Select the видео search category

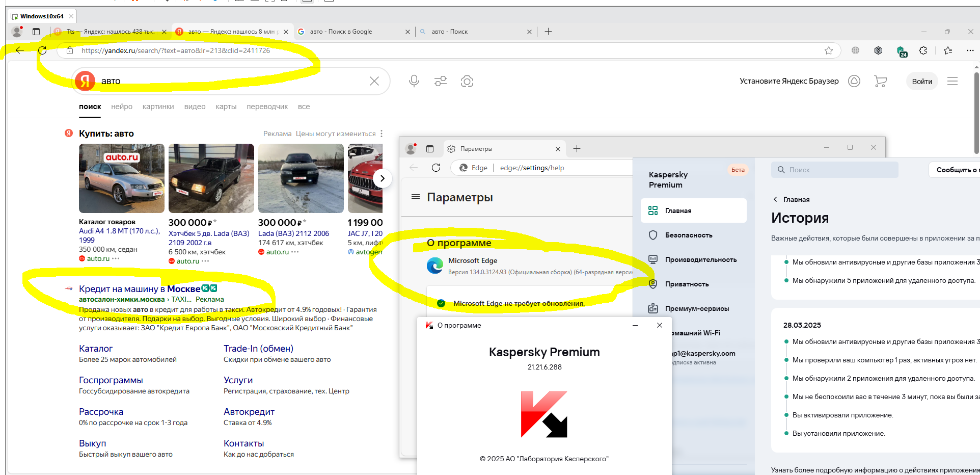(195, 107)
